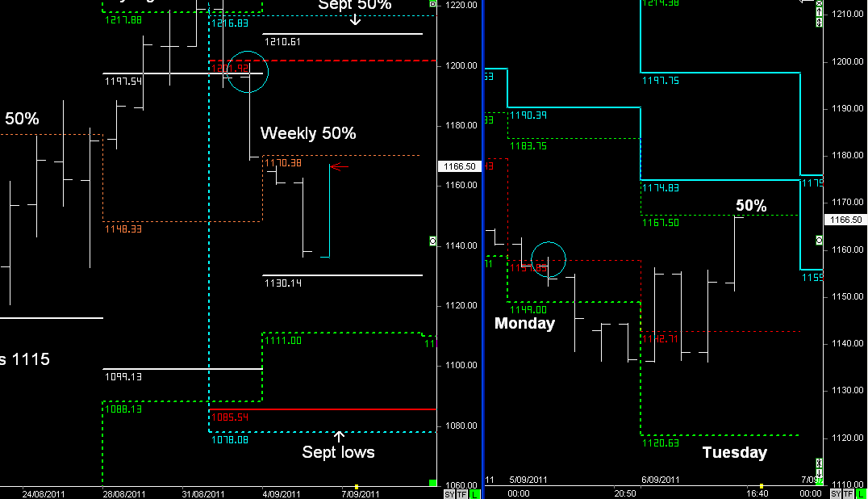
Task: Click the 1197.54 white level label
Action: point(123,82)
